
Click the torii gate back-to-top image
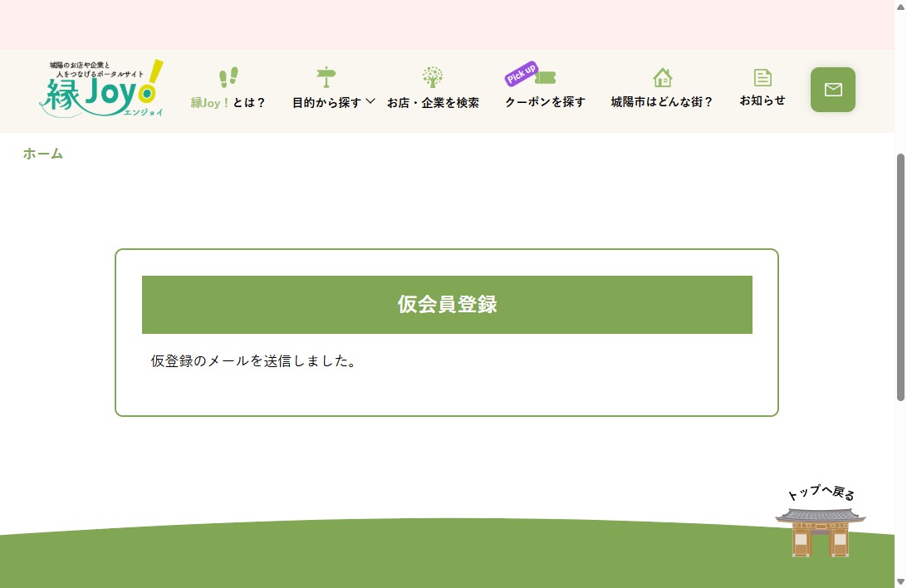tap(820, 530)
